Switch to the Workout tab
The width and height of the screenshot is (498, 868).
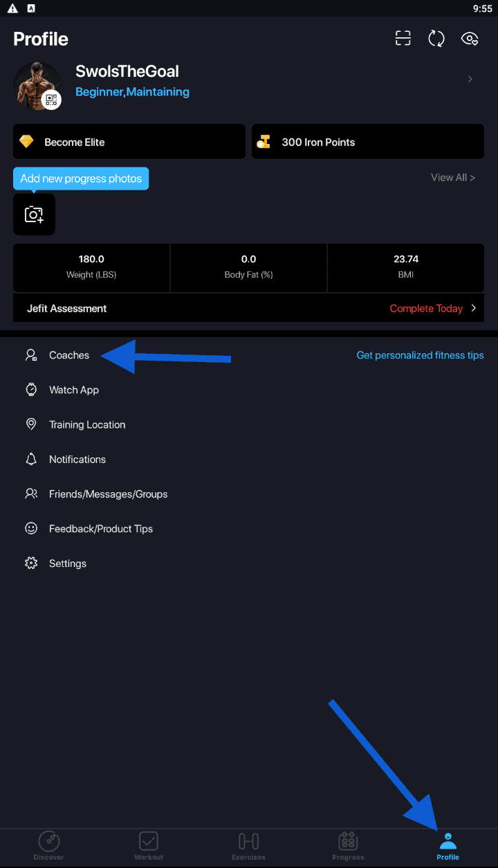[x=149, y=847]
